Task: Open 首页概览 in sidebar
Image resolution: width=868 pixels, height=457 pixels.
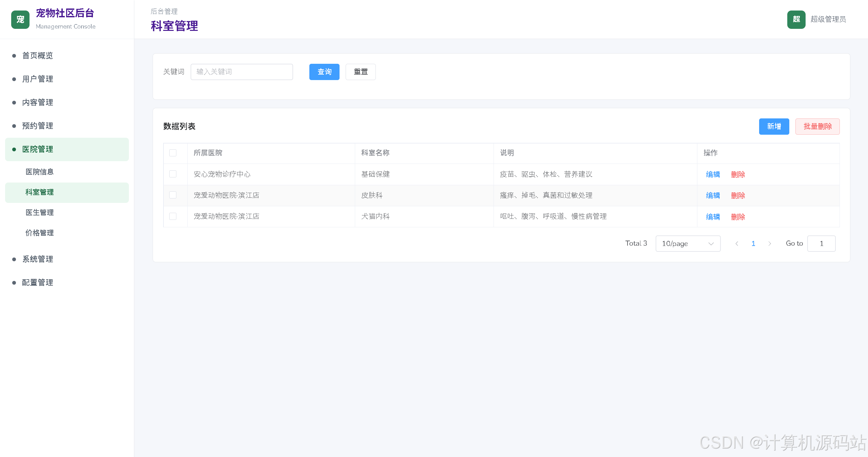Action: [x=67, y=56]
